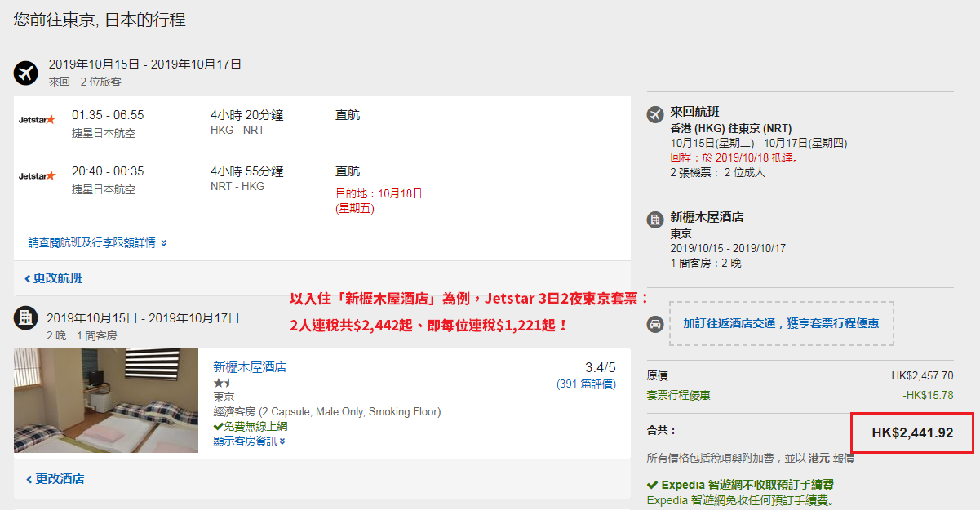Click the car icon for hotel transport

(x=654, y=324)
